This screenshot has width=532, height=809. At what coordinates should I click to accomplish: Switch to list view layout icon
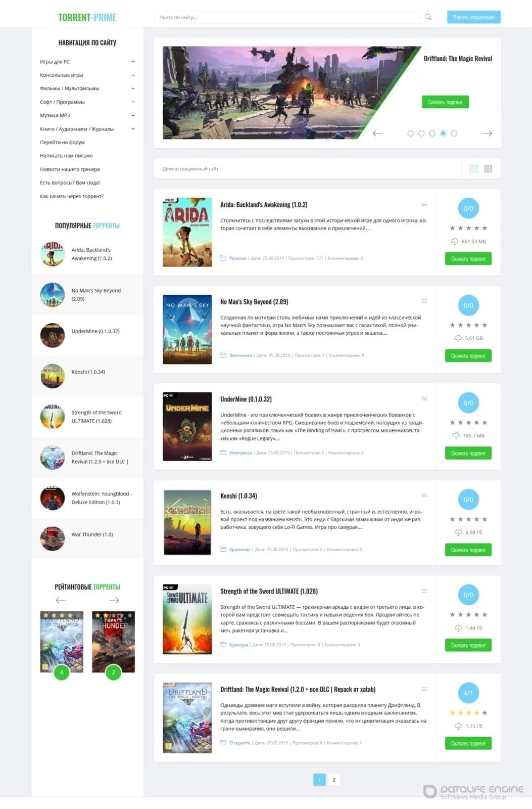click(x=473, y=169)
